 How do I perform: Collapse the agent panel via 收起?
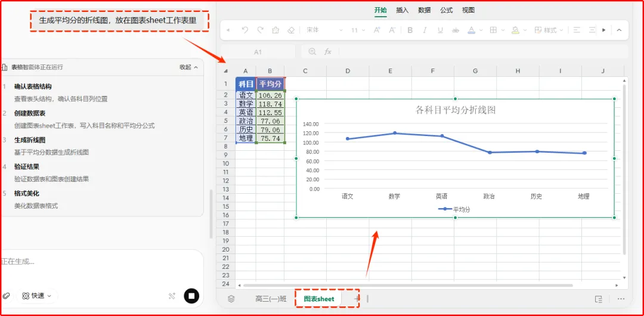pos(188,67)
